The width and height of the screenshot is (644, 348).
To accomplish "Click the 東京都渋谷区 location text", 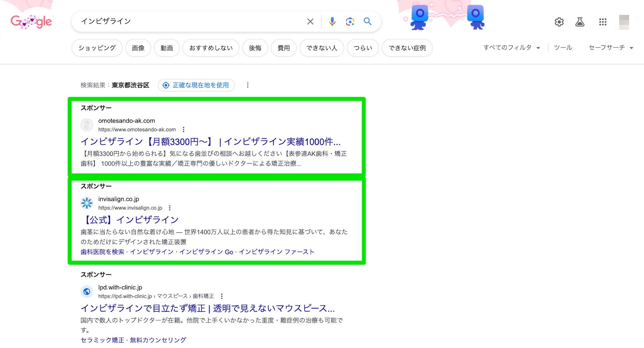I will coord(130,85).
